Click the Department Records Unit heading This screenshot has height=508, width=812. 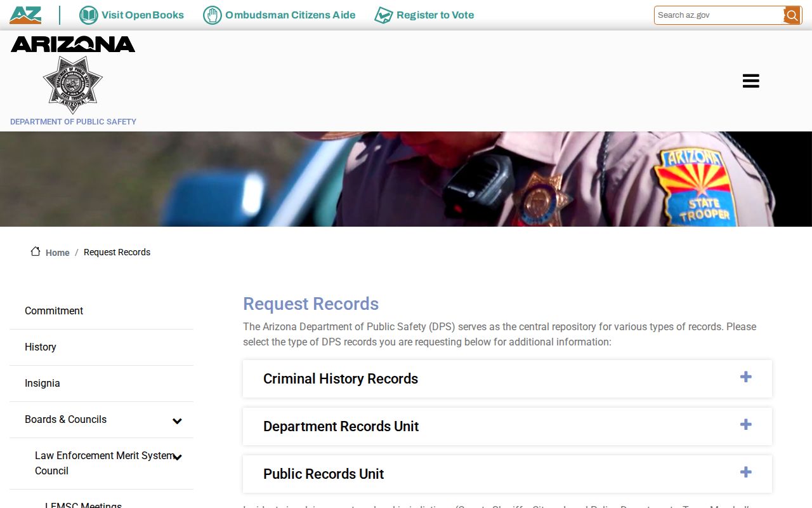(341, 426)
